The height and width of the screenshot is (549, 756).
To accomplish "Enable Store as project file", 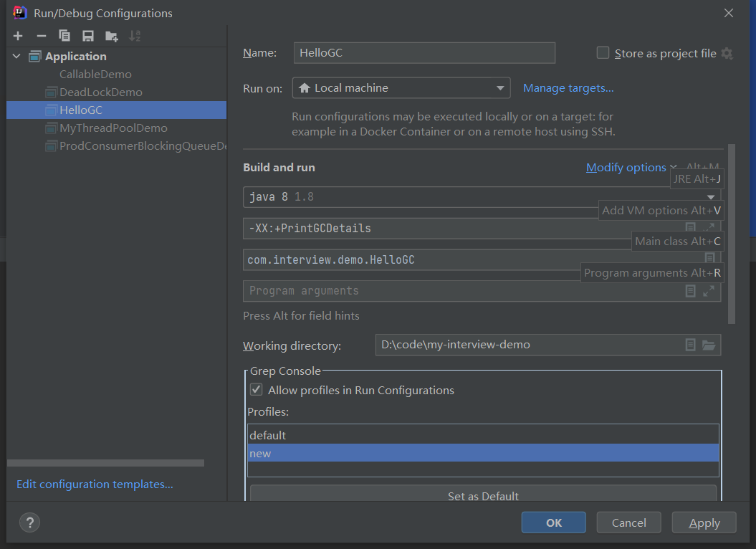I will click(603, 53).
